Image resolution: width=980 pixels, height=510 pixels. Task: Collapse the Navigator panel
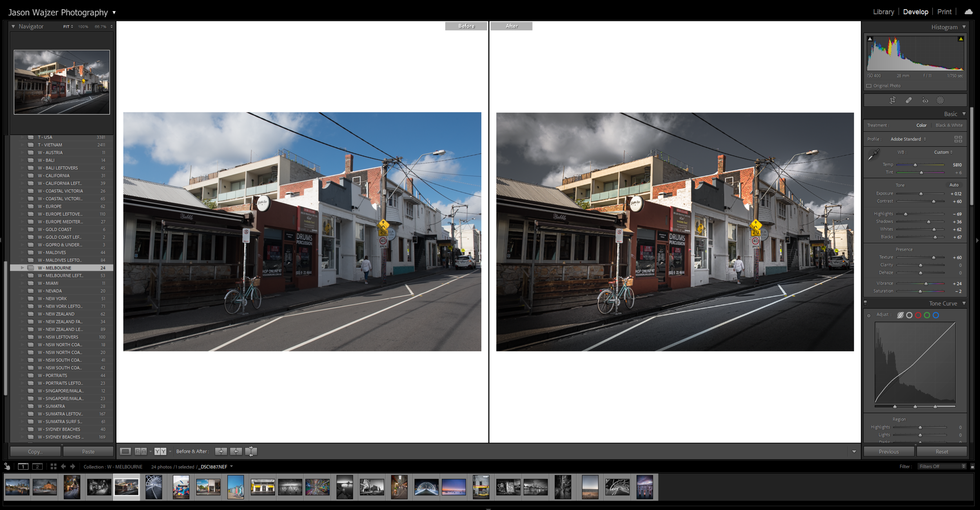(x=13, y=27)
